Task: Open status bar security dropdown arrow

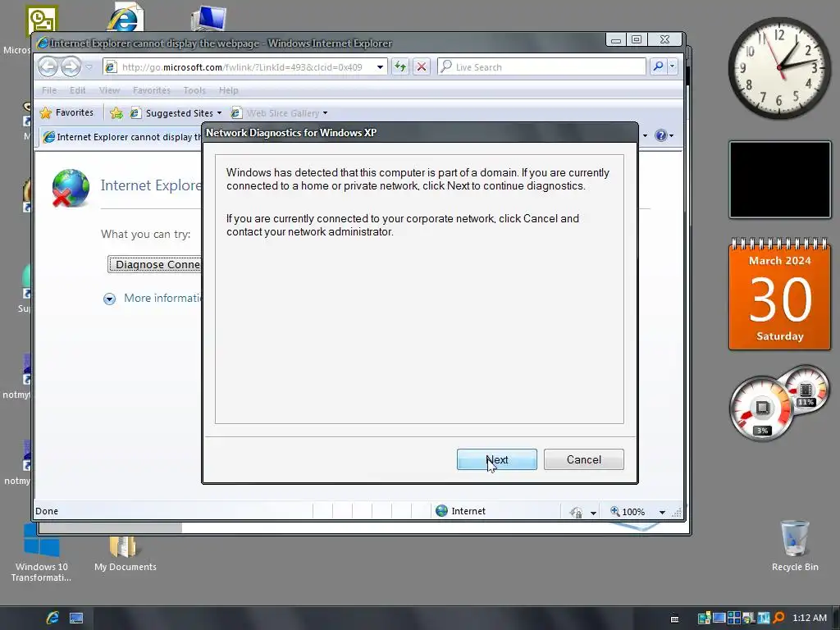Action: (x=593, y=513)
